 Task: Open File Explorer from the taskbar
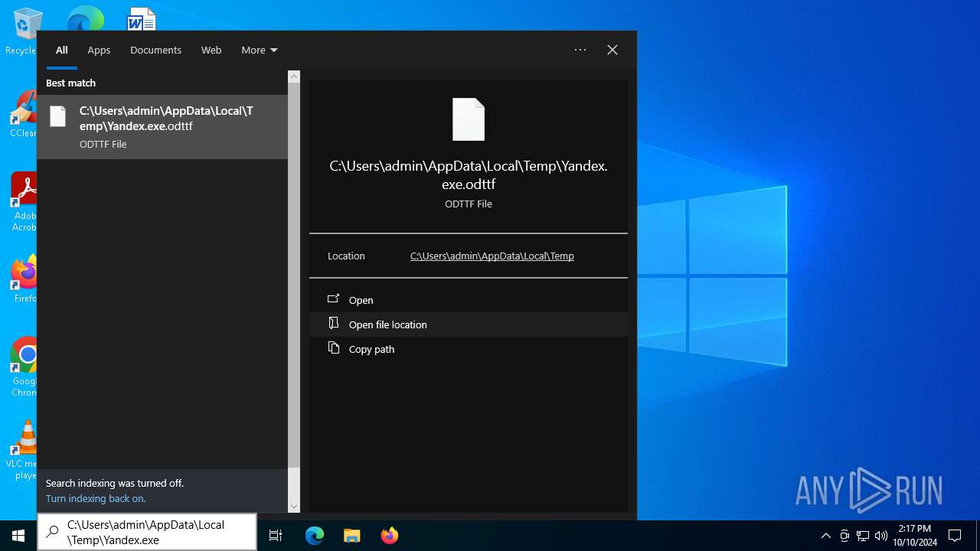click(x=352, y=536)
